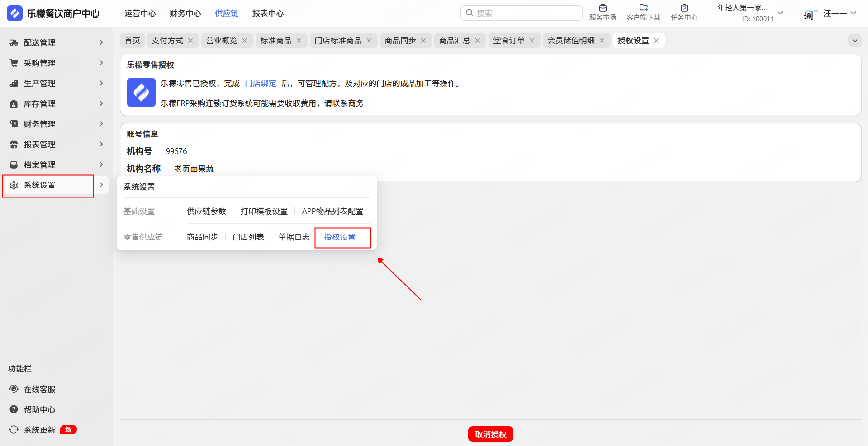
Task: Close the 门店标准商品 tab
Action: [369, 41]
